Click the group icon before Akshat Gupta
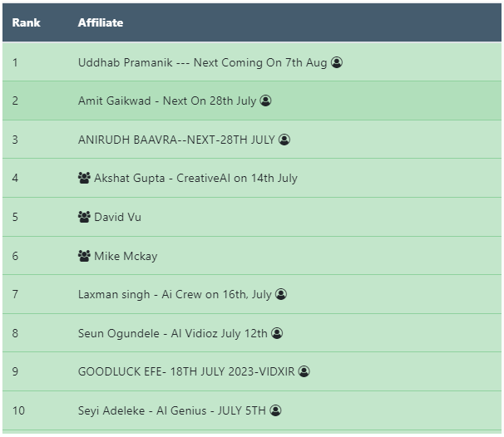504x437 pixels. (84, 178)
